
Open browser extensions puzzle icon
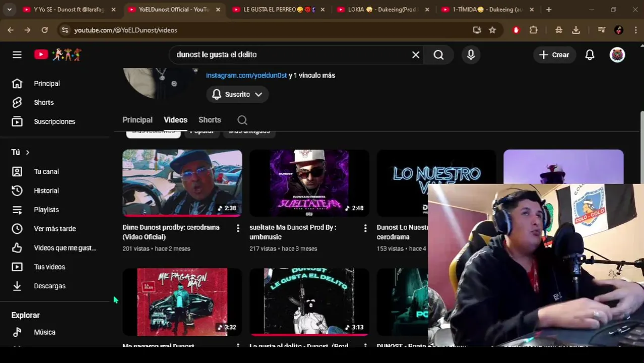point(533,30)
